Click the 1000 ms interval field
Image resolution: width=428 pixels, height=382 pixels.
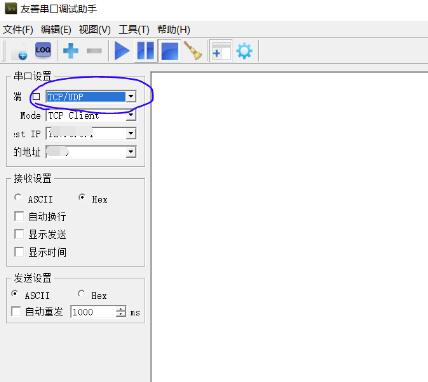click(x=93, y=312)
